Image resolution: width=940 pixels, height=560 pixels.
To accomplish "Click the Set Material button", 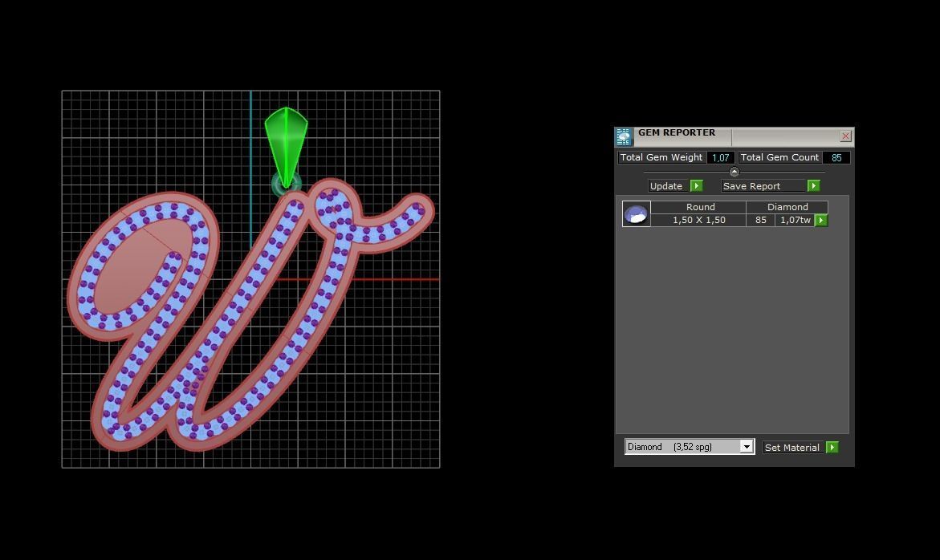I will (x=792, y=448).
